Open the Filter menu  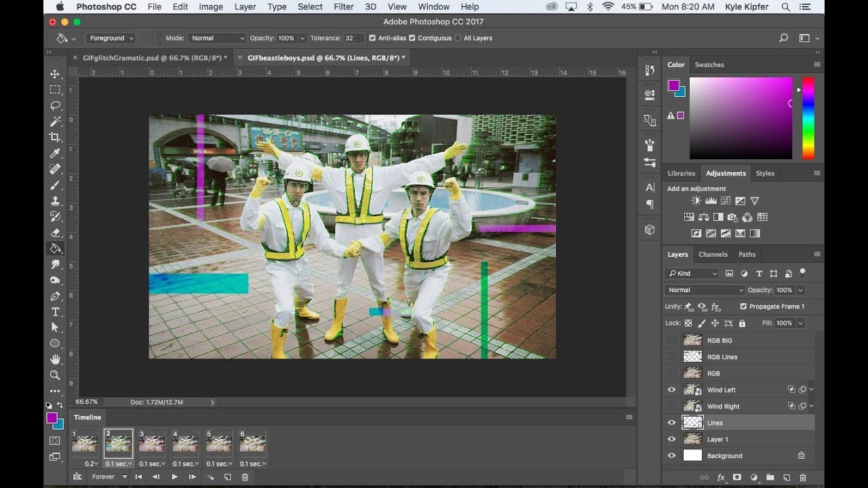coord(344,7)
